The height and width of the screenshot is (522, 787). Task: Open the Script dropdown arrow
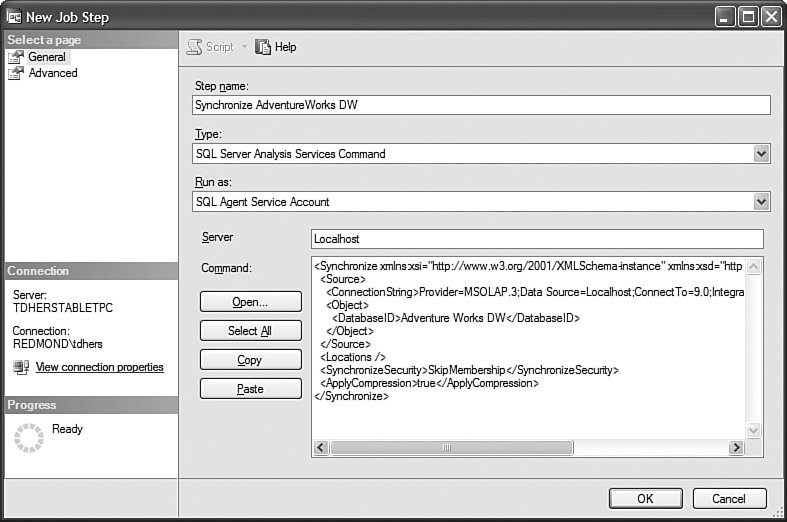(x=244, y=47)
